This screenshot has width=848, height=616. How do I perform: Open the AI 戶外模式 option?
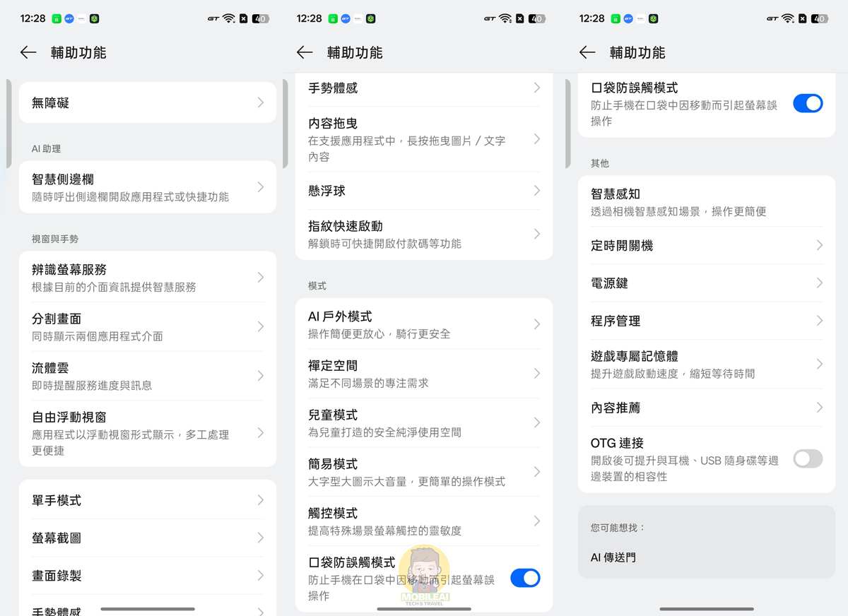(x=424, y=324)
